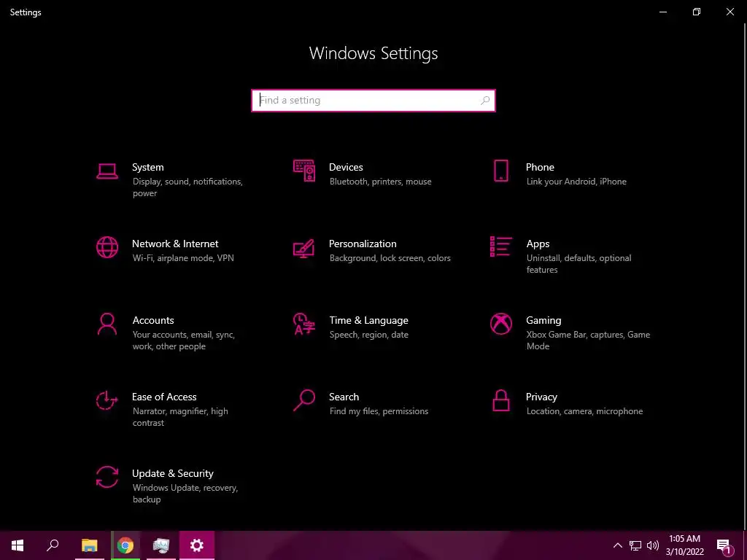
Task: Go to Network & Internet settings title
Action: tap(175, 244)
